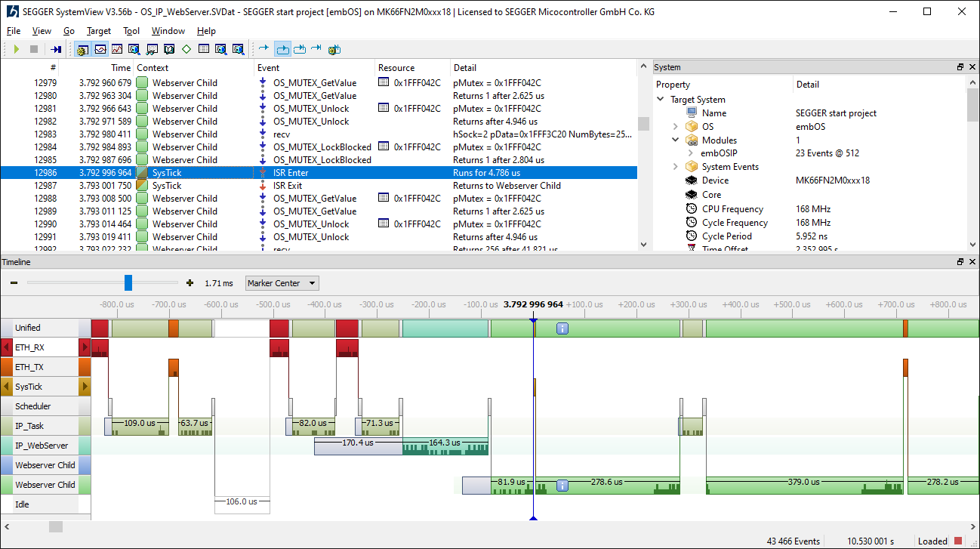Click the open book toolbar icon

168,49
